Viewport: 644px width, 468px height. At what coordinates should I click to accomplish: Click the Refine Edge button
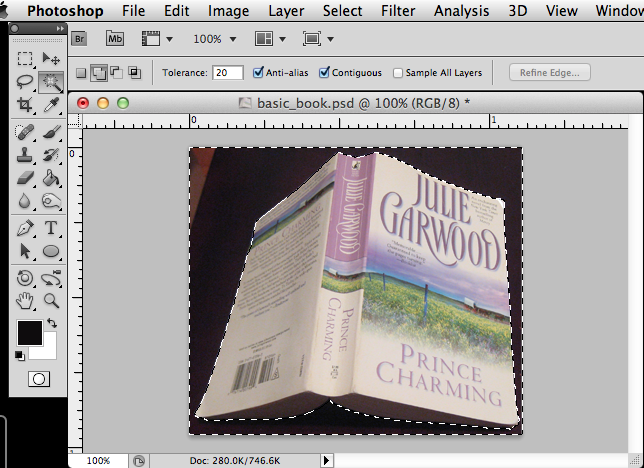tap(550, 73)
